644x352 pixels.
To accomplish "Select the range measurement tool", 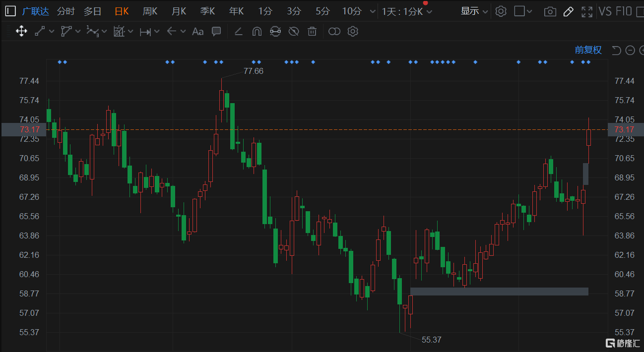I will tap(145, 32).
